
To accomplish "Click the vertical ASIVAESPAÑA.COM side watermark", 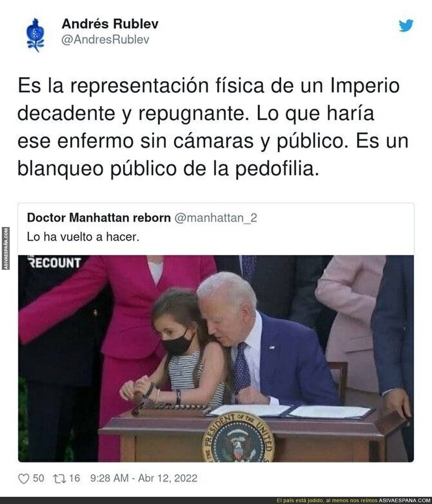I will (6, 249).
